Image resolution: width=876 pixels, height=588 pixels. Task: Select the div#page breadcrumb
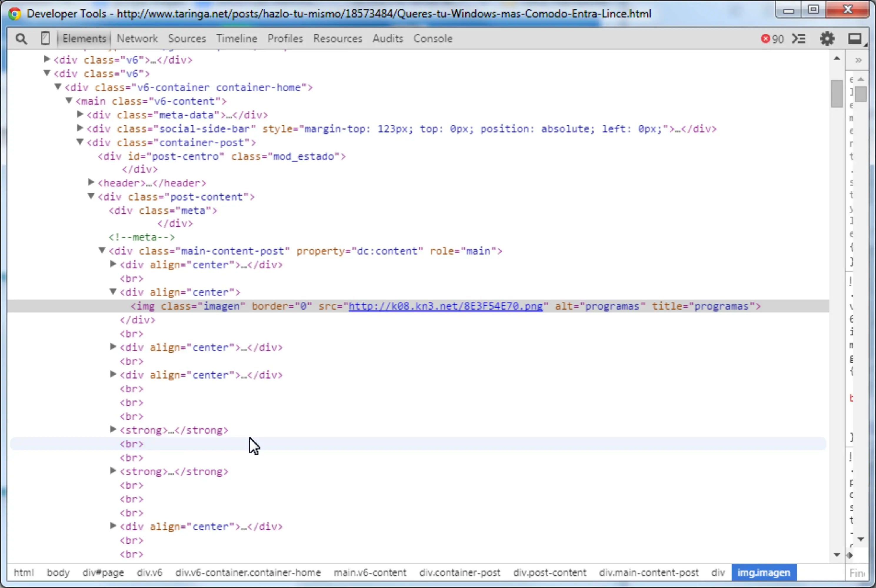click(103, 573)
